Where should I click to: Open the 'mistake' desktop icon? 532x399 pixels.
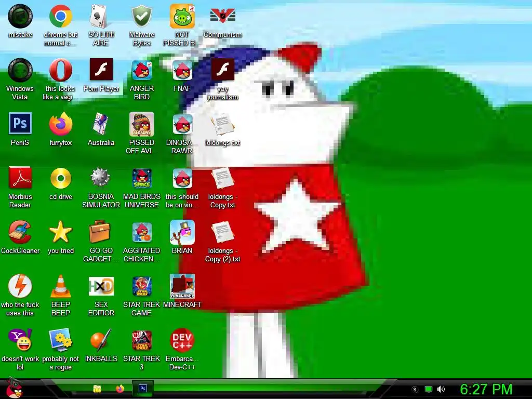[x=20, y=16]
